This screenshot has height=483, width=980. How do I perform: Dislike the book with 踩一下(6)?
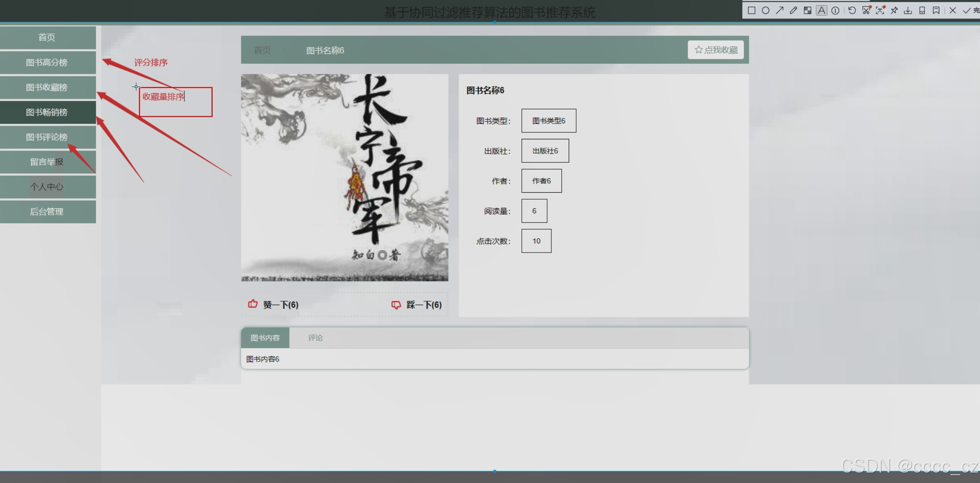(416, 305)
